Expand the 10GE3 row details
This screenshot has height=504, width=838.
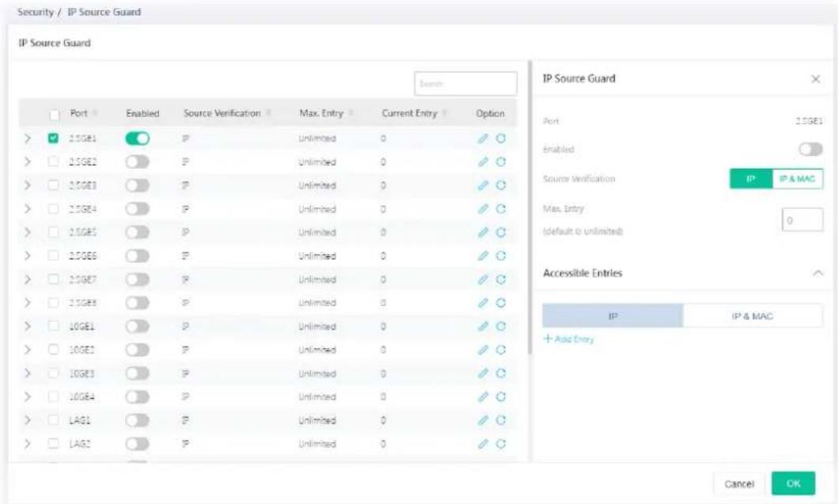(x=27, y=373)
